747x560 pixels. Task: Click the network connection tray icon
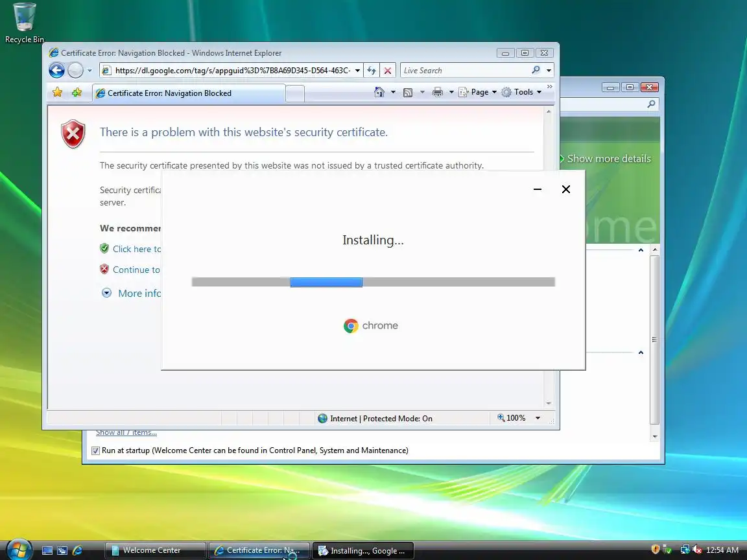[685, 550]
